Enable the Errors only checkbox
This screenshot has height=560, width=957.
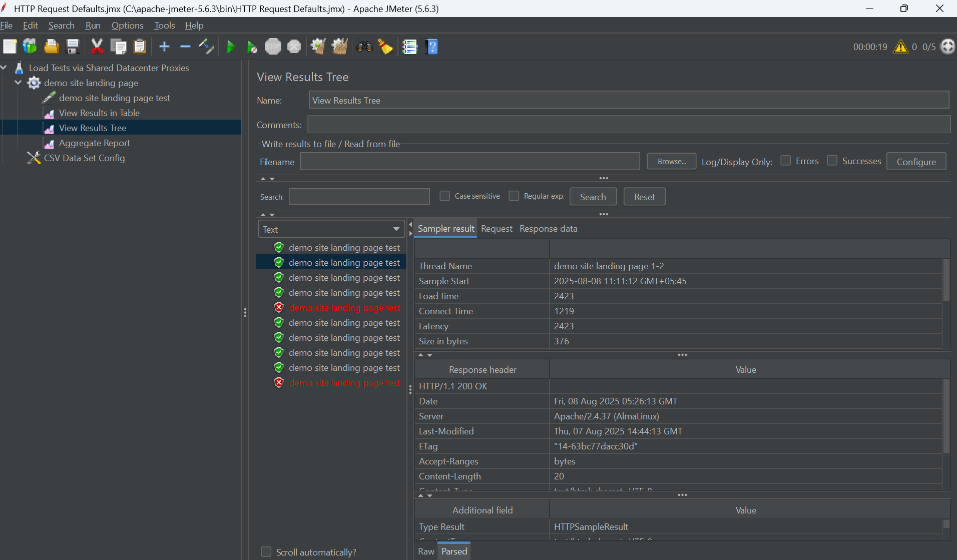pyautogui.click(x=786, y=161)
